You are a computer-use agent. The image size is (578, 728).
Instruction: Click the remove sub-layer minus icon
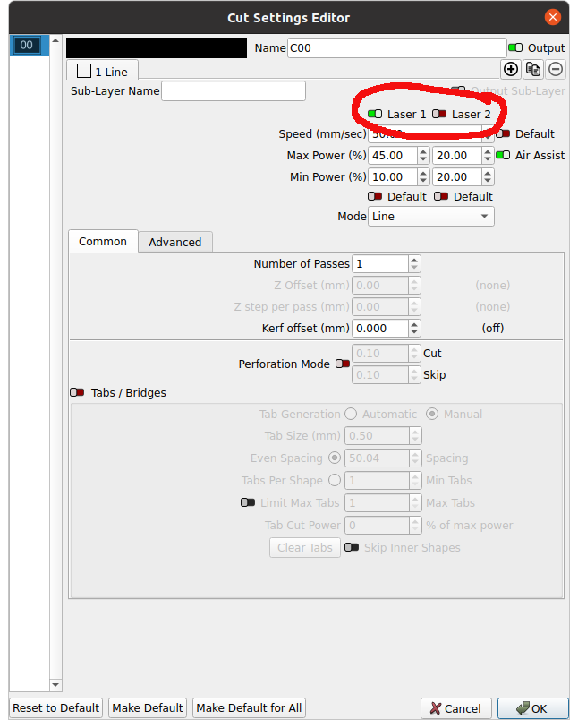556,69
